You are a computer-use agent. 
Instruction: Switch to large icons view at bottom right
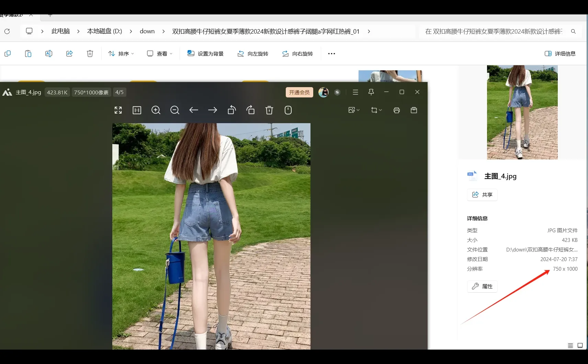pyautogui.click(x=579, y=345)
